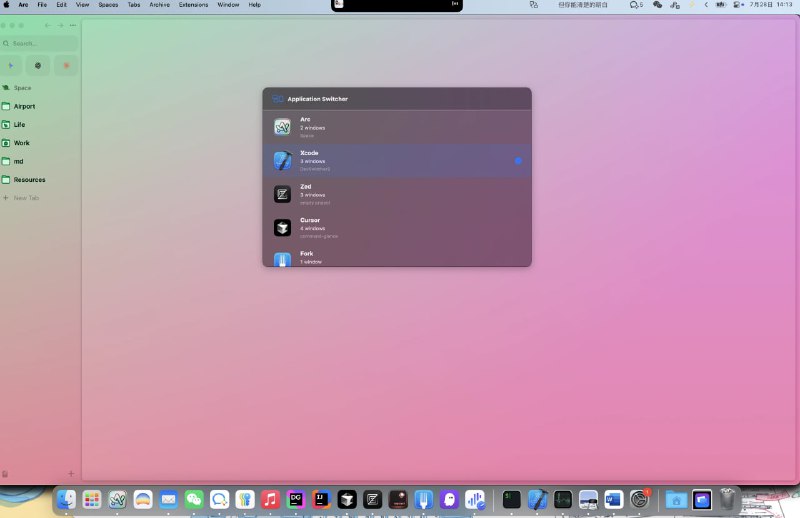Open Xcode from the Dock
This screenshot has height=518, width=800.
coord(537,499)
